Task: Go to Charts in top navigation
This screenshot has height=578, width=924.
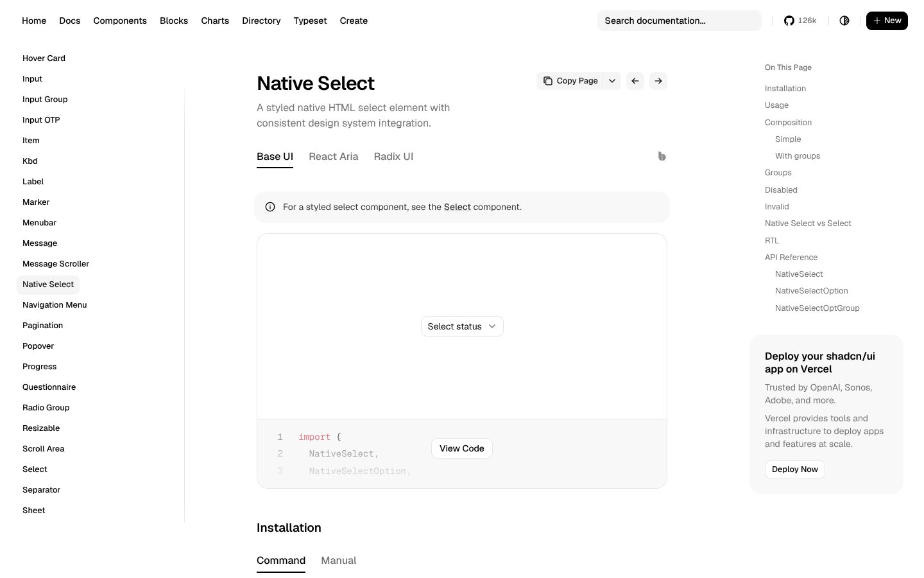Action: coord(215,21)
